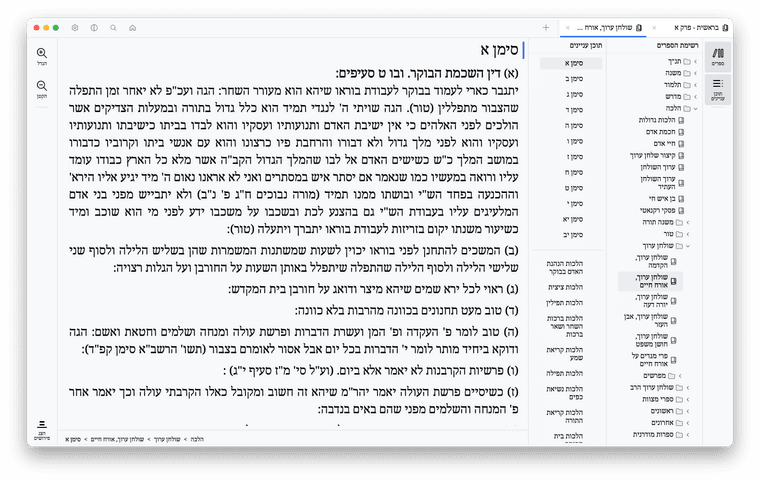This screenshot has width=760, height=482.
Task: Go to home icon in title bar
Action: click(132, 27)
